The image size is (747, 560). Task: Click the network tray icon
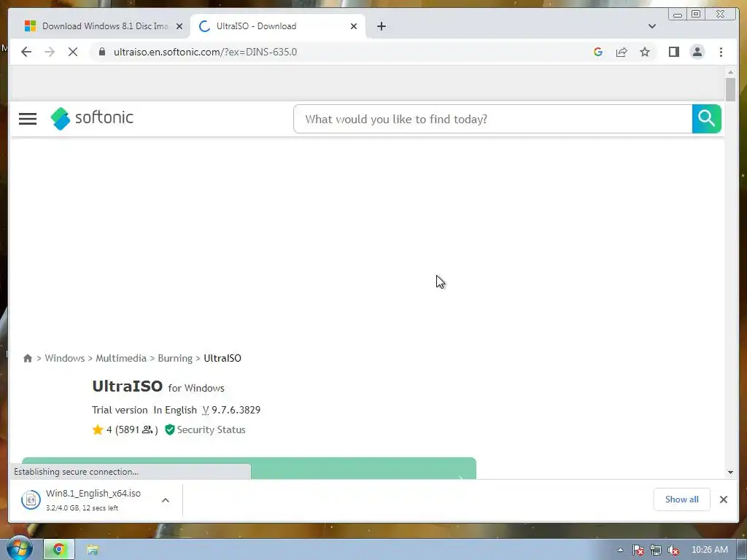(x=656, y=550)
